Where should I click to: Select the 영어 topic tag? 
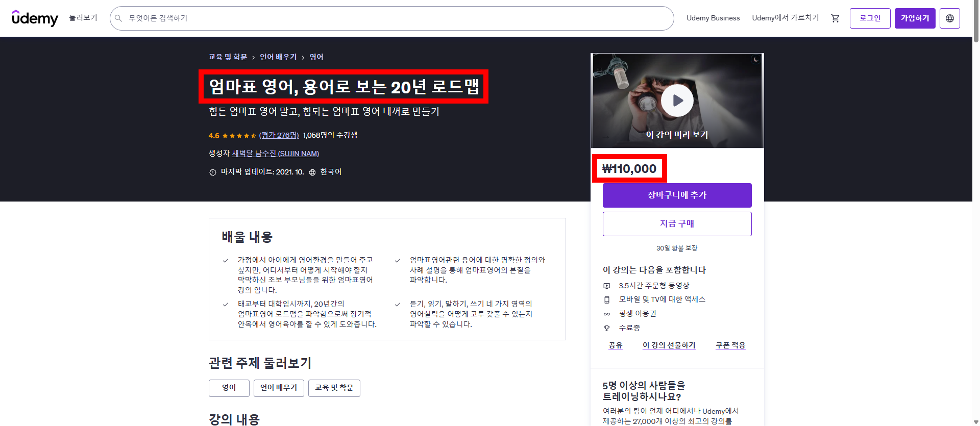pos(229,388)
